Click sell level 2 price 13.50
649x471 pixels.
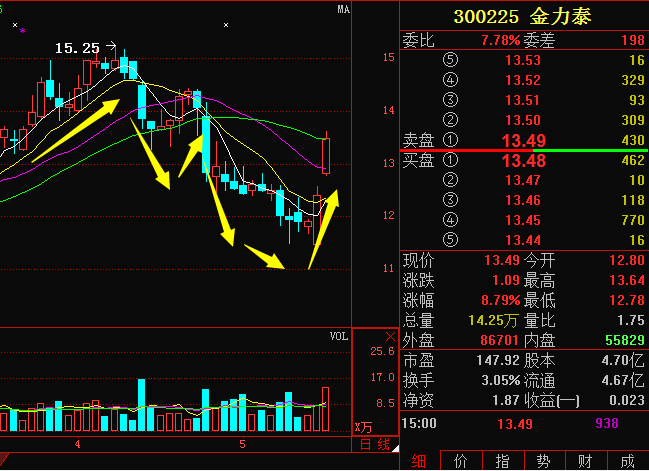[523, 120]
